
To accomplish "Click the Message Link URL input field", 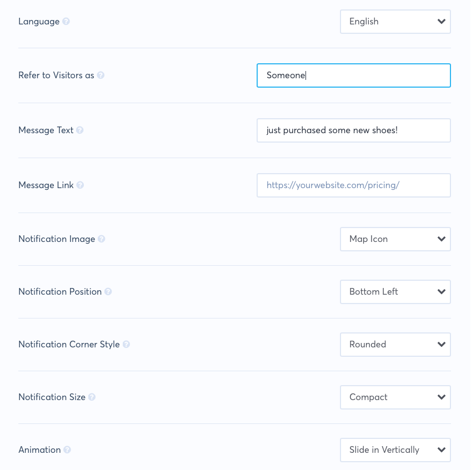I will pos(353,185).
